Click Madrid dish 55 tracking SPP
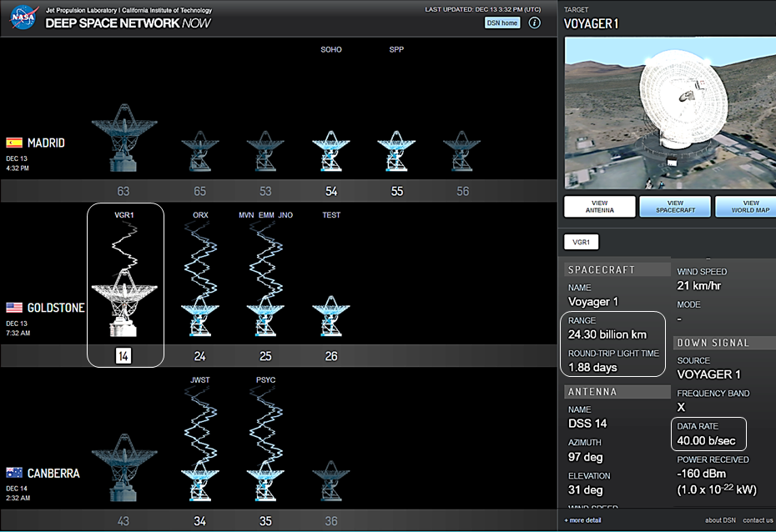 coord(396,152)
